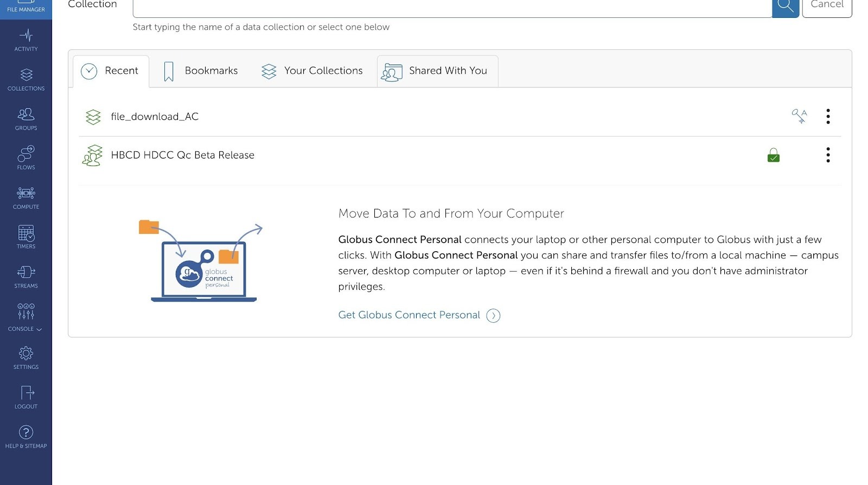Open the Flows section

point(26,158)
